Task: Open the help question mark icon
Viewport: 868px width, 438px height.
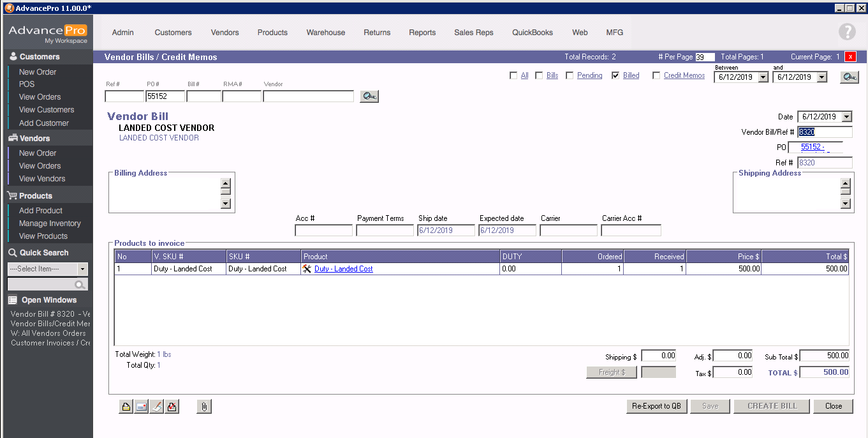Action: [846, 32]
